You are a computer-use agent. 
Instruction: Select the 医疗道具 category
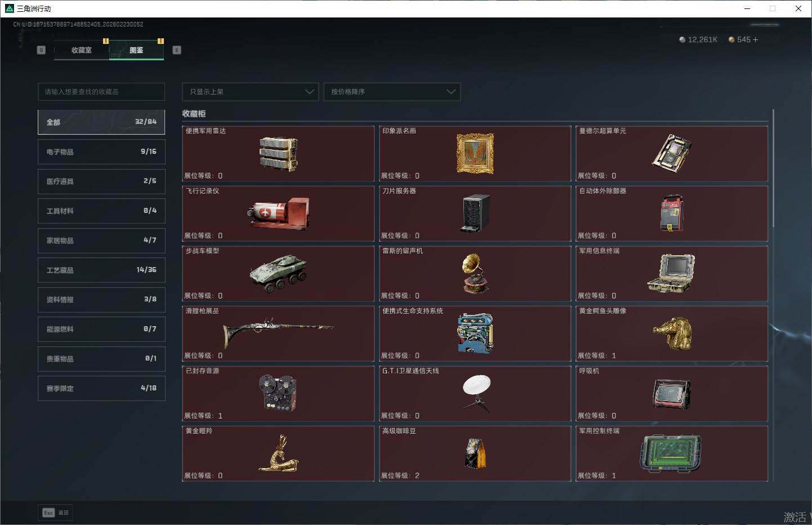pyautogui.click(x=101, y=181)
